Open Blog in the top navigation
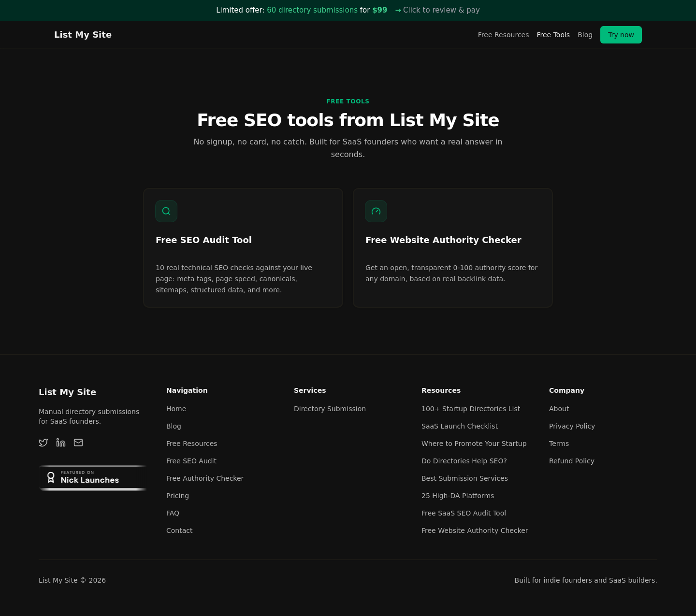Viewport: 696px width, 616px height. click(585, 35)
